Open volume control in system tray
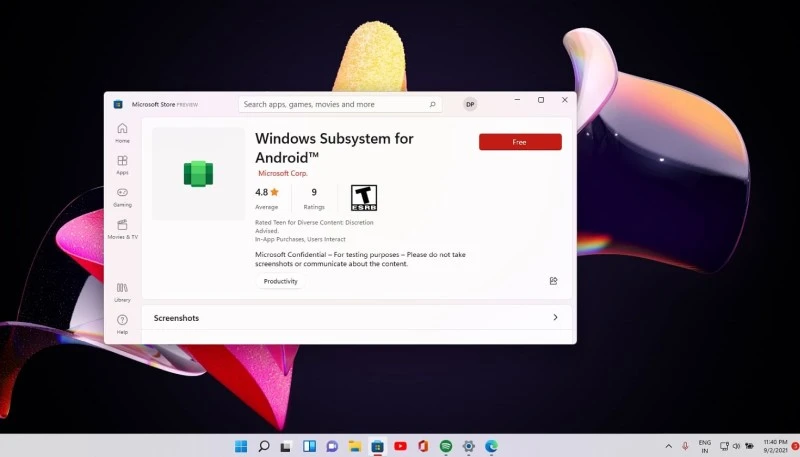Viewport: 800px width, 457px height. tap(736, 446)
